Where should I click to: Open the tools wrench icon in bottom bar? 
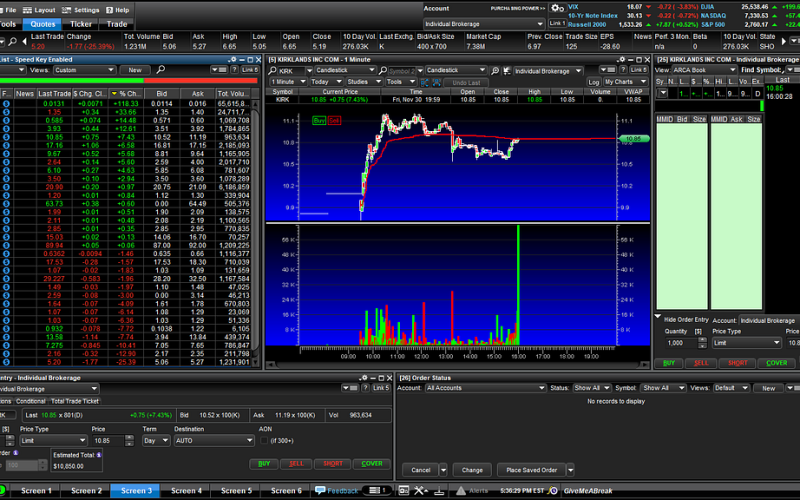[420, 490]
